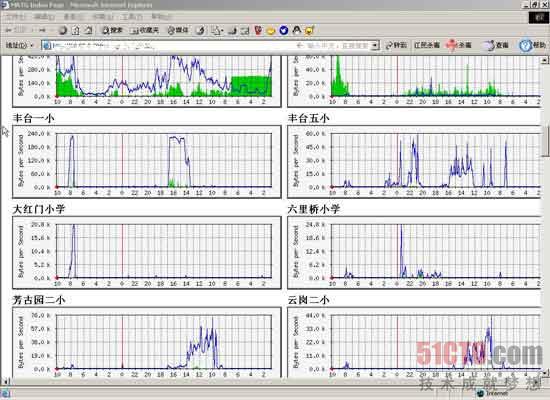Open the 地址 label dropdown arrow

(32, 46)
